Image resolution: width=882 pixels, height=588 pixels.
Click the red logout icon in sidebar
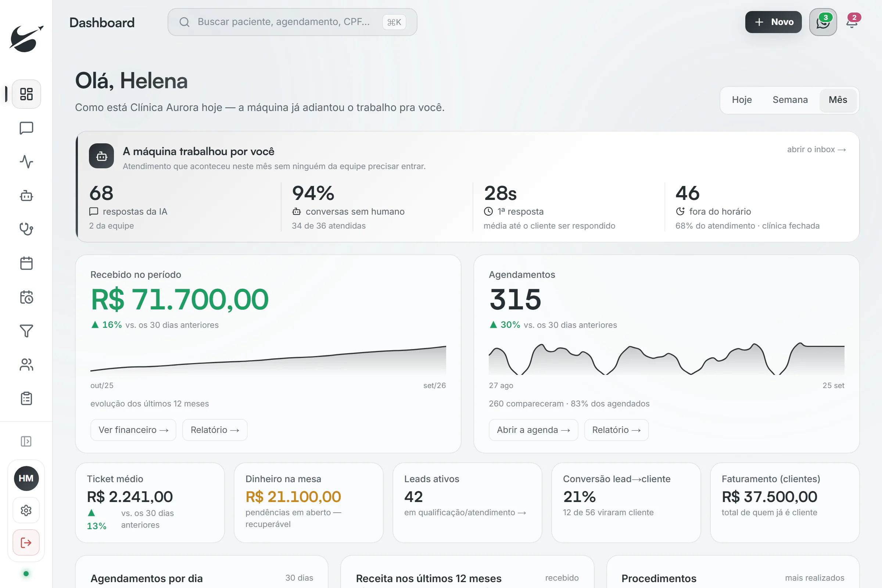tap(26, 542)
